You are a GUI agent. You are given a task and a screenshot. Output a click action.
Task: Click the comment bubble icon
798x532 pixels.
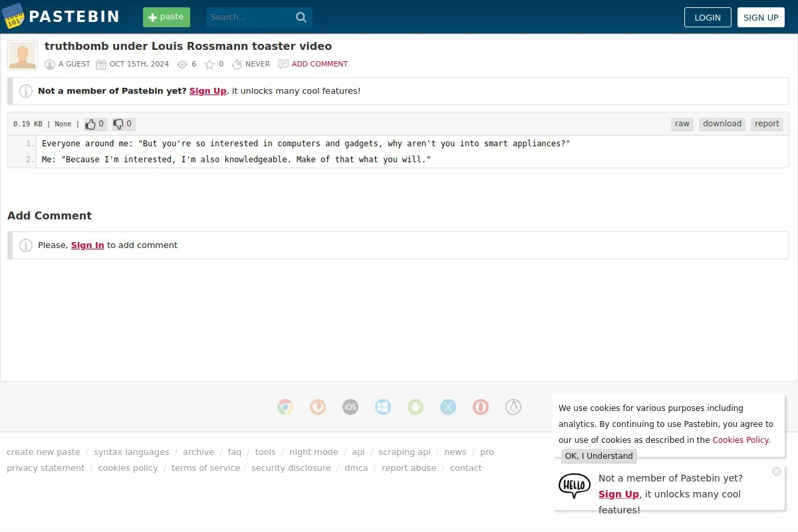pos(283,65)
